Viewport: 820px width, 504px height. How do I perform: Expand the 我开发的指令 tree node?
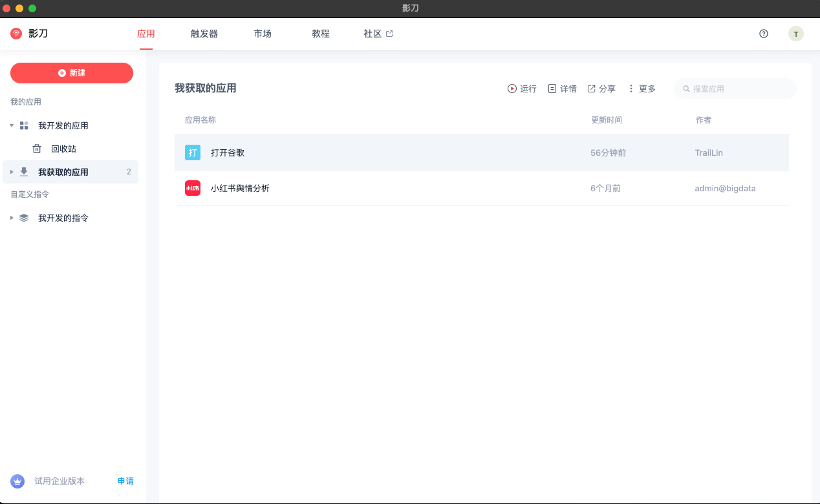pyautogui.click(x=11, y=218)
